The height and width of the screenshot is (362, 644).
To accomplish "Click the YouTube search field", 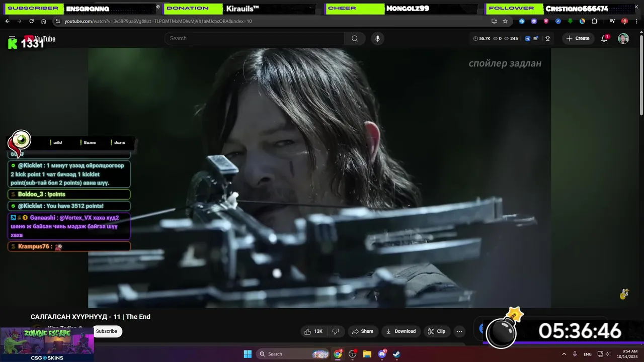I will tap(254, 38).
